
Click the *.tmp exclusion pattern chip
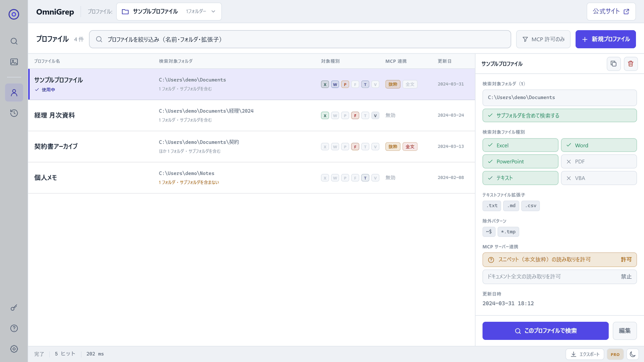(x=508, y=232)
